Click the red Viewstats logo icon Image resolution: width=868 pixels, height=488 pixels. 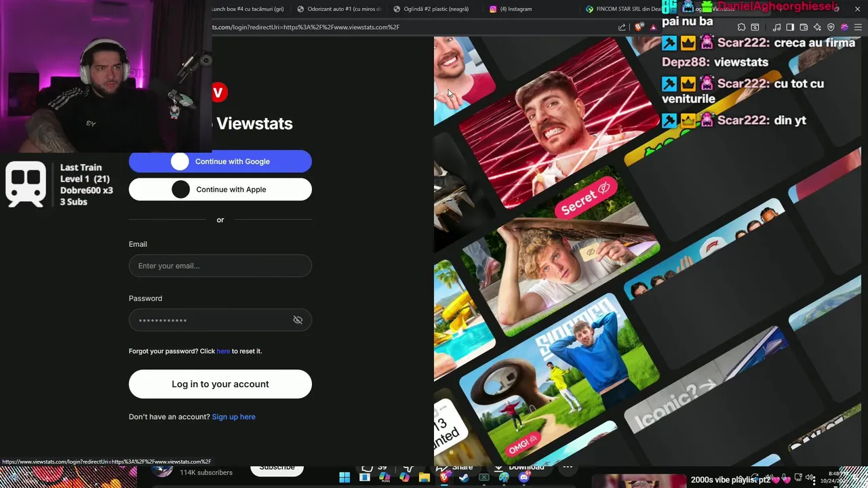(x=218, y=92)
